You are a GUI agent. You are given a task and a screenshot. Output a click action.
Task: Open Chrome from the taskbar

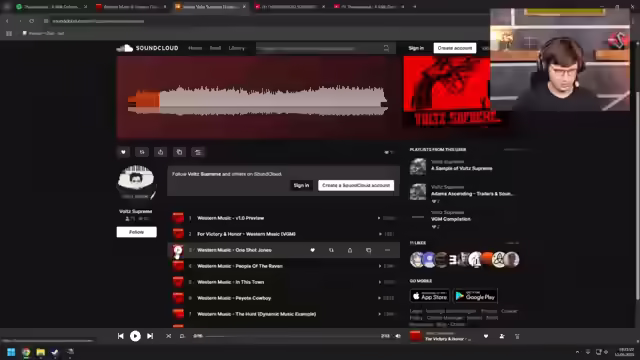(x=26, y=352)
